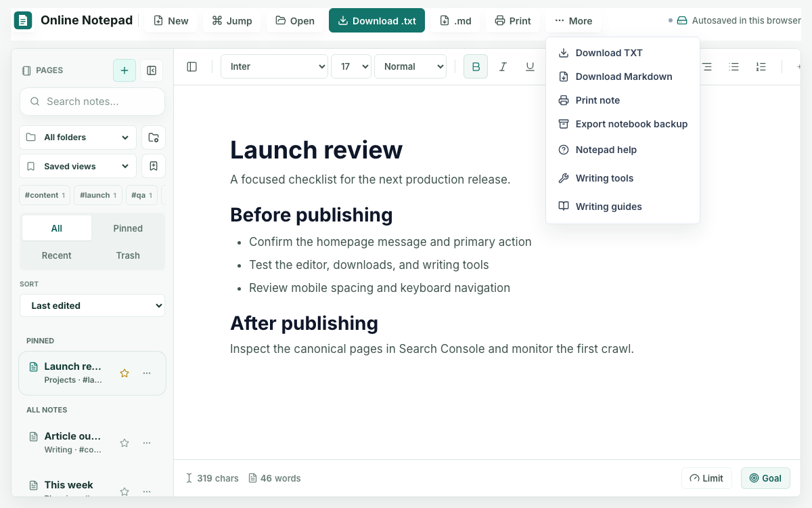Click the After publishing heading

pos(304,323)
